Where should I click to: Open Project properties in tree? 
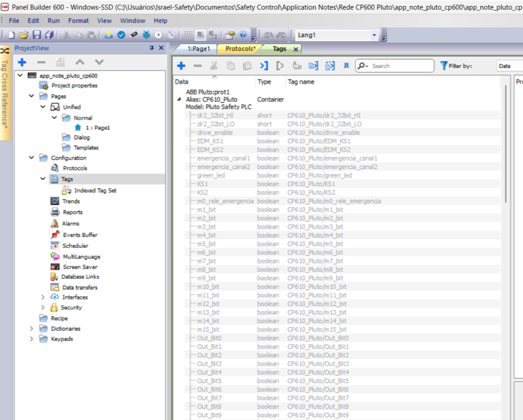click(74, 85)
